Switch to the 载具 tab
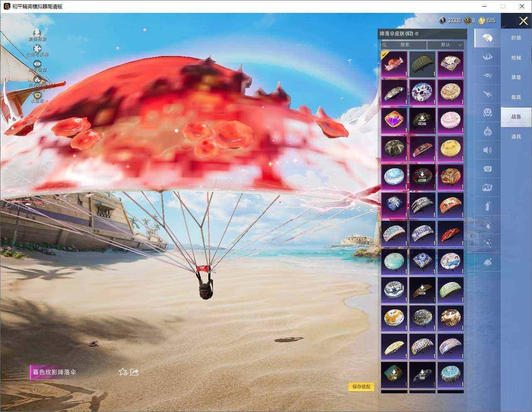Image resolution: width=532 pixels, height=412 pixels. (516, 97)
